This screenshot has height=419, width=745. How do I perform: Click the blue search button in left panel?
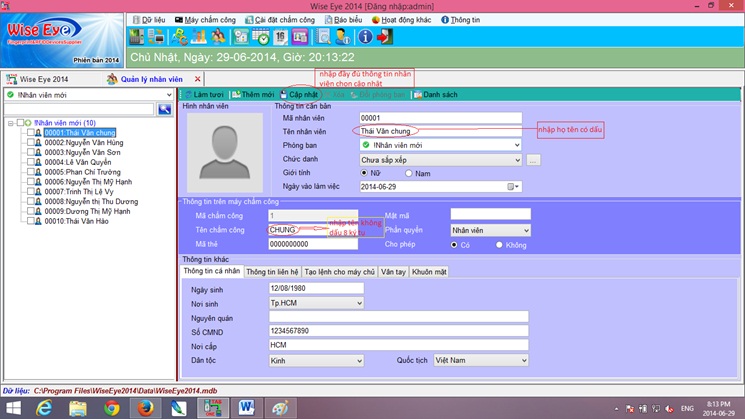(164, 109)
